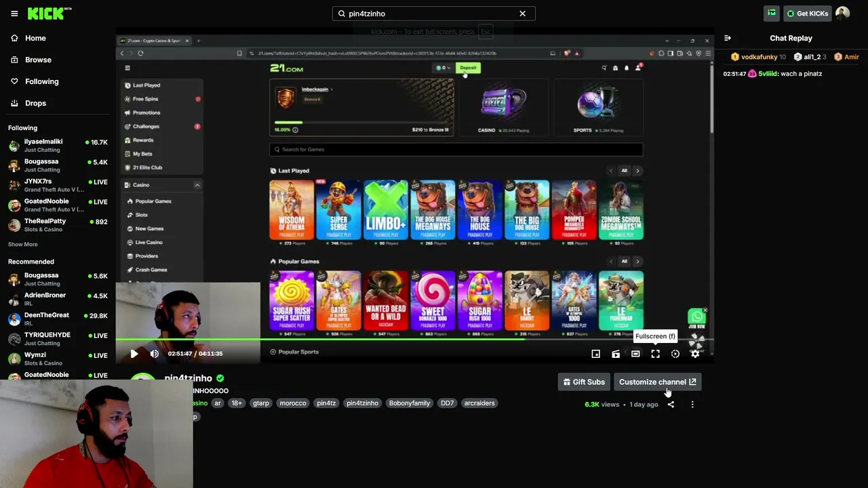Image resolution: width=868 pixels, height=488 pixels.
Task: Collapse the Chat Replay panel
Action: tap(728, 39)
